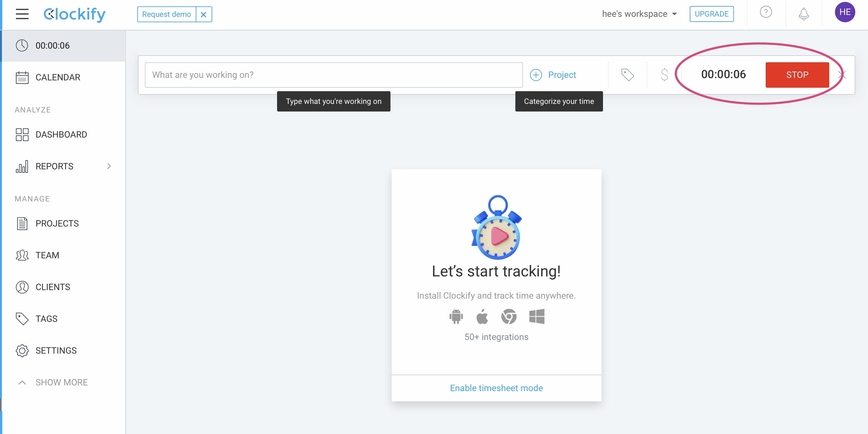Open the hamburger menu in the header
The height and width of the screenshot is (434, 868).
coord(22,14)
